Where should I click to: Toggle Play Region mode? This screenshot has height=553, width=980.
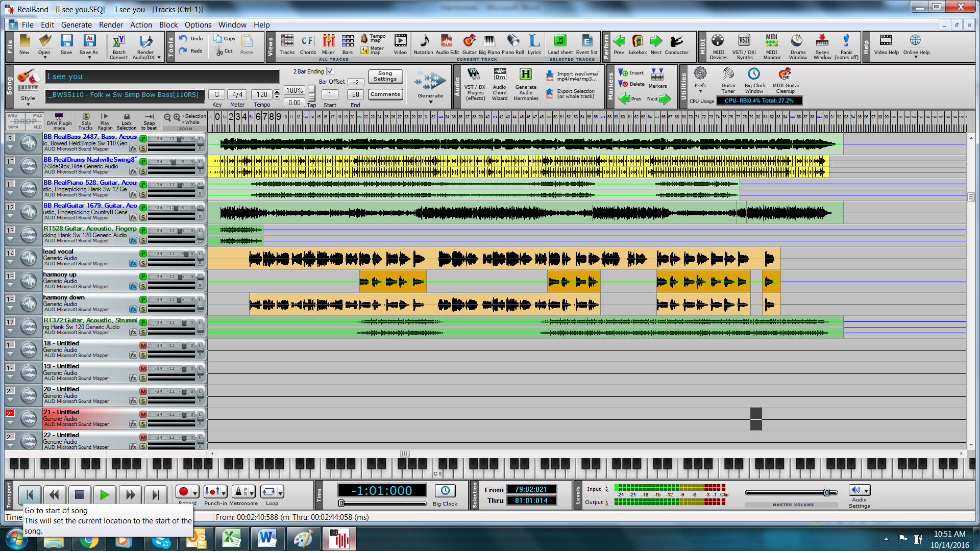coord(105,121)
